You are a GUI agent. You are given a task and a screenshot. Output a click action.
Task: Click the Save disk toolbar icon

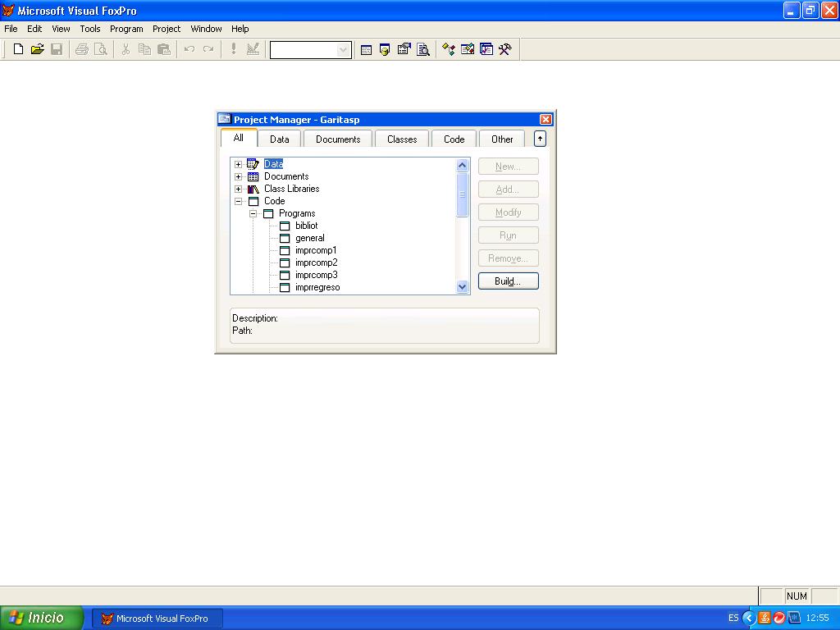click(x=57, y=50)
